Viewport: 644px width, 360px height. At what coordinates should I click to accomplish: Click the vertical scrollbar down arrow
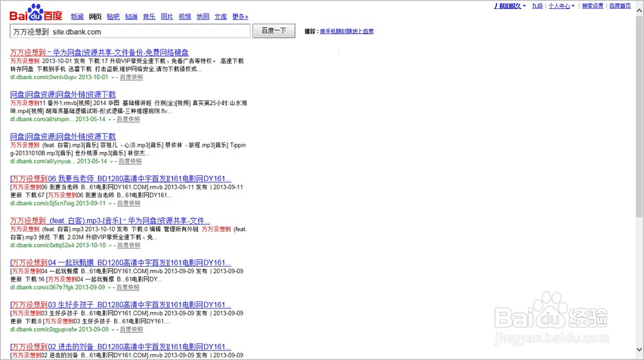click(x=639, y=350)
